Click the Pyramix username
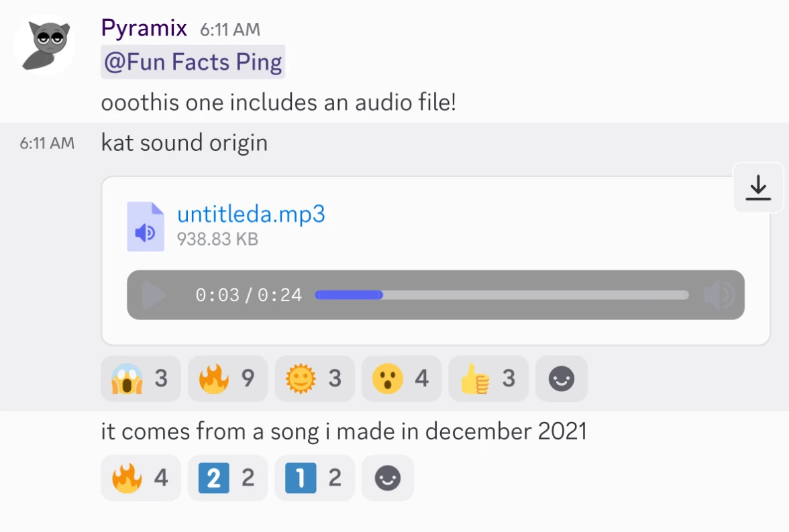This screenshot has height=532, width=789. [144, 29]
